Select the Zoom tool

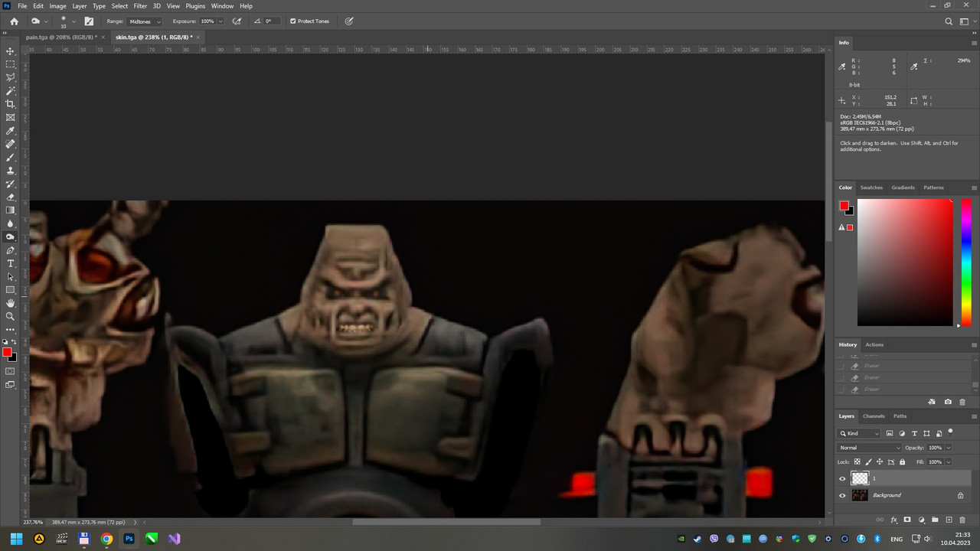[10, 316]
